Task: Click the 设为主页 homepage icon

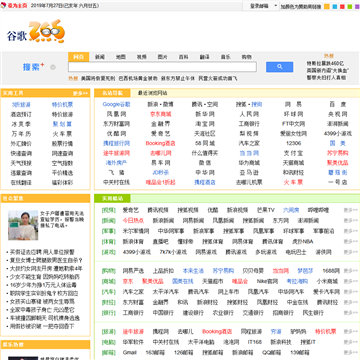Action: point(4,6)
